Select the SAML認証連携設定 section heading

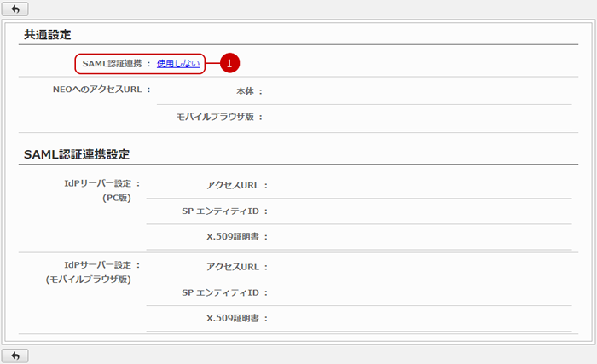tap(77, 154)
